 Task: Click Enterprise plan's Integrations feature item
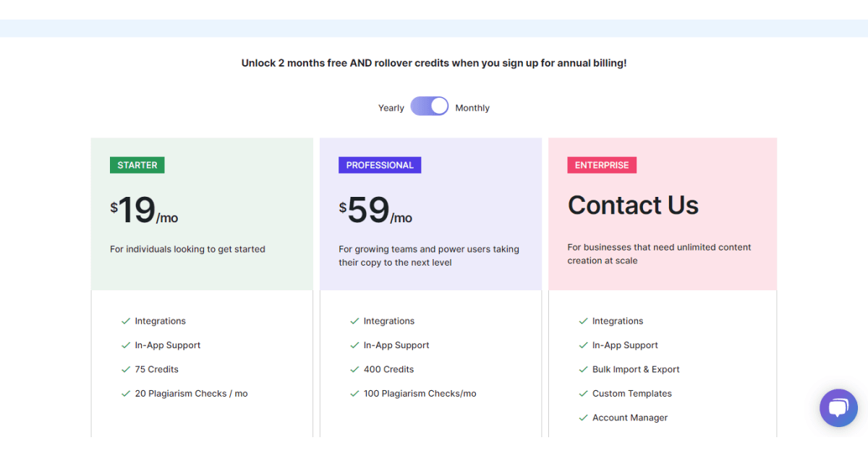point(617,321)
